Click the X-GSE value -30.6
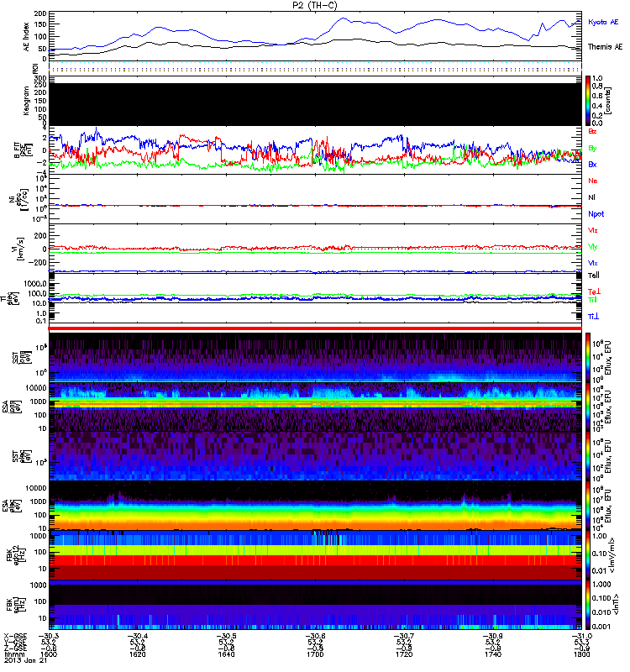 tap(314, 636)
